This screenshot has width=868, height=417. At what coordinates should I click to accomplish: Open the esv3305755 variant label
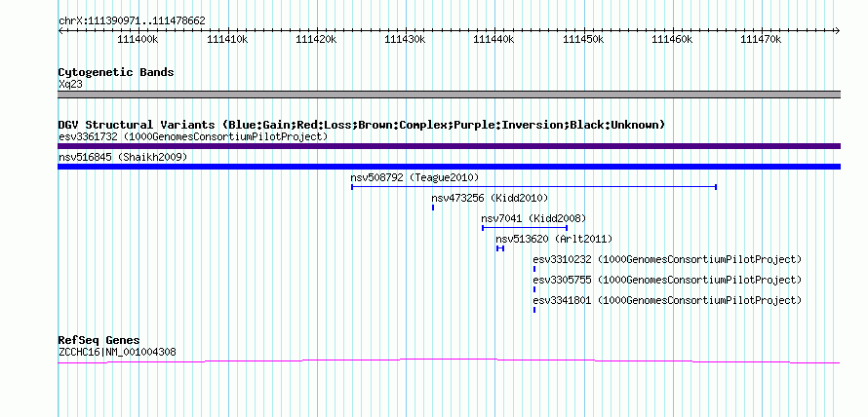click(x=667, y=280)
